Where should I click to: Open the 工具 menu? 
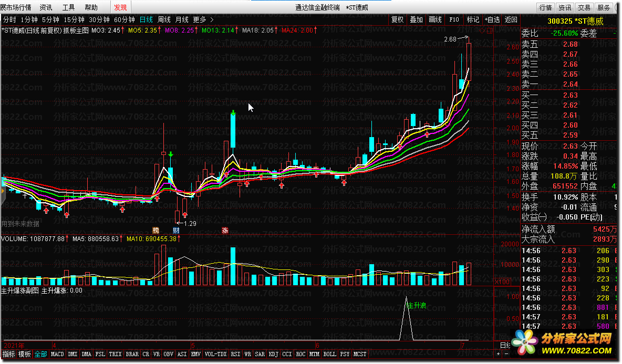(68, 7)
